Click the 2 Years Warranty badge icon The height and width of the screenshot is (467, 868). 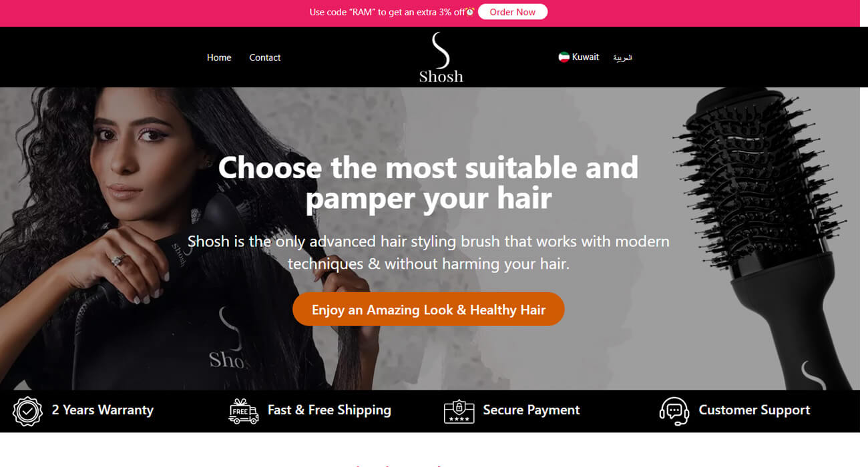27,411
